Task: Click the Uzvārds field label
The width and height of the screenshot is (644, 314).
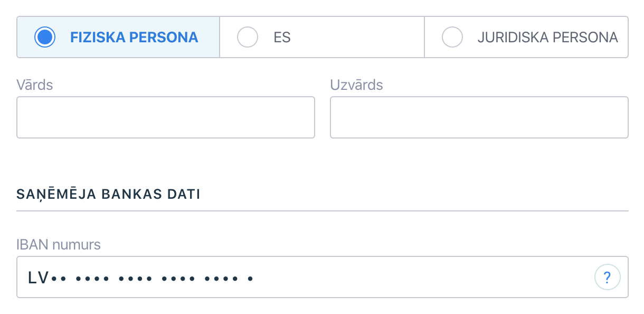Action: pyautogui.click(x=357, y=85)
